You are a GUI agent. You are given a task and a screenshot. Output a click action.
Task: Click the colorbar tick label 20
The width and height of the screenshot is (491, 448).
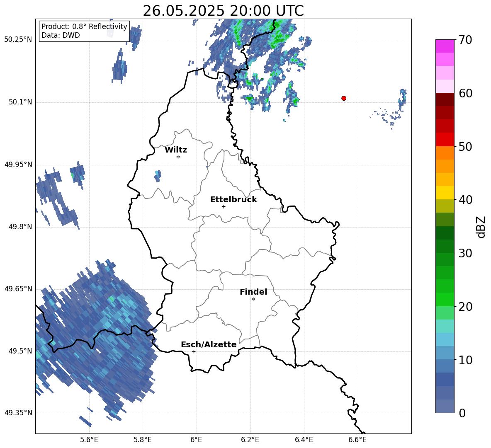click(465, 307)
